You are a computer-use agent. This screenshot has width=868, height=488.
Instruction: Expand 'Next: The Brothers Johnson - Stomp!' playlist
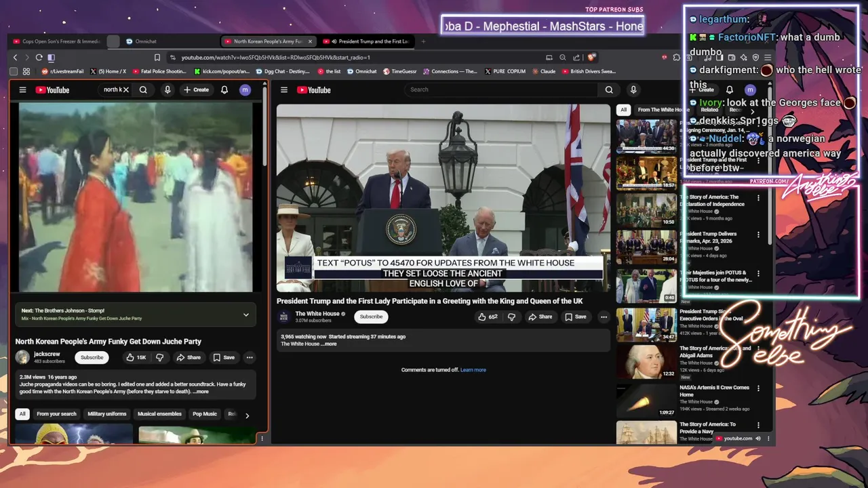coord(246,314)
